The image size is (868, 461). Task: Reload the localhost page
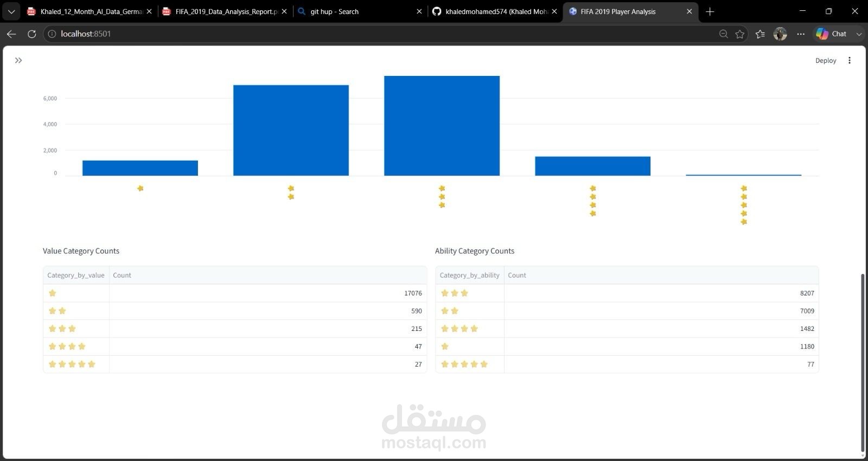[32, 34]
